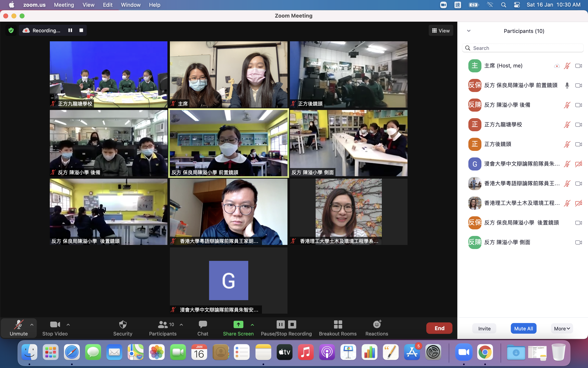
Task: Open the More dropdown in participants panel
Action: pyautogui.click(x=562, y=328)
